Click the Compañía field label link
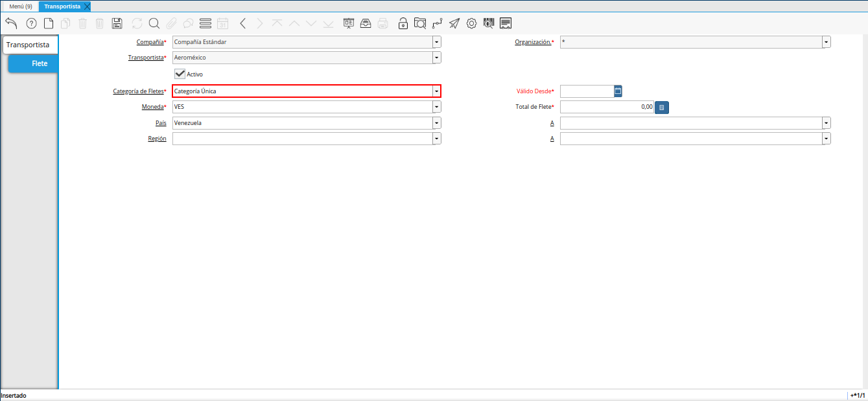 click(150, 42)
